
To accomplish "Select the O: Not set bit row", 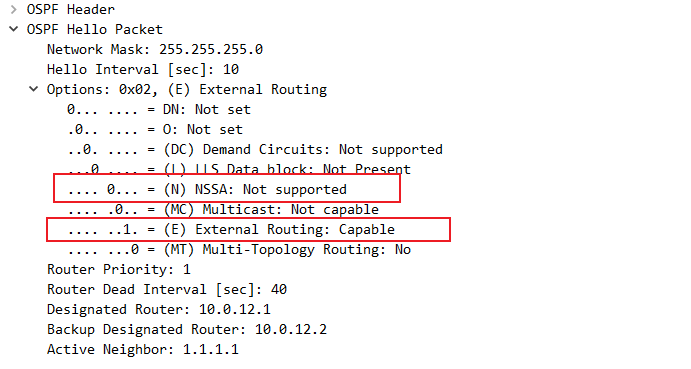I will pos(155,130).
